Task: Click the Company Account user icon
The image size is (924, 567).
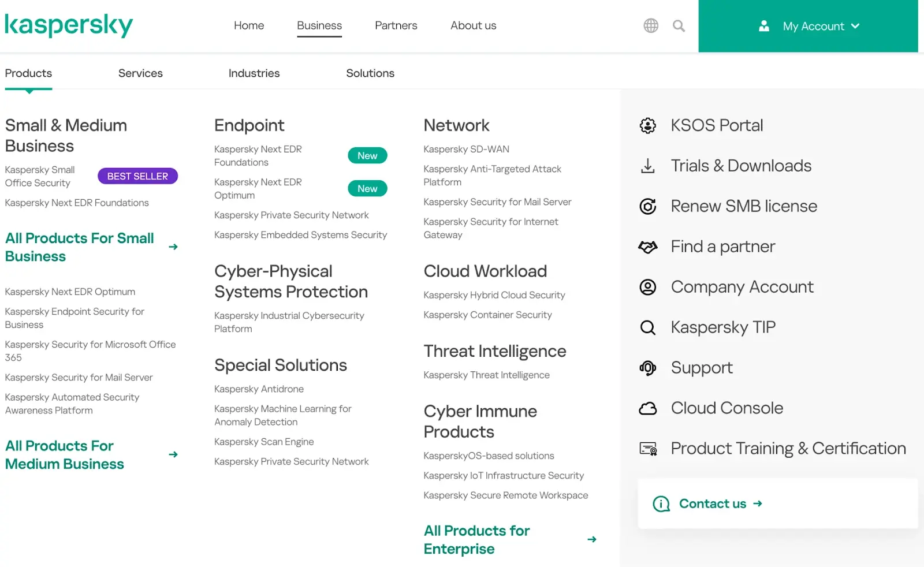Action: point(648,287)
